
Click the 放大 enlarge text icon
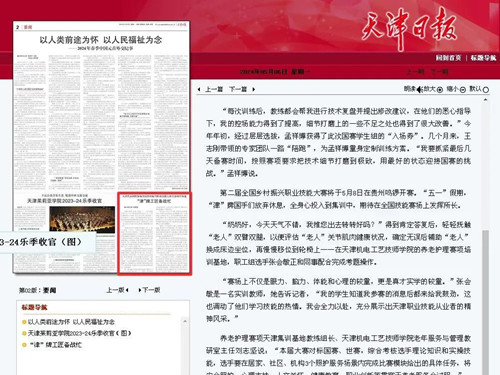tap(440, 90)
